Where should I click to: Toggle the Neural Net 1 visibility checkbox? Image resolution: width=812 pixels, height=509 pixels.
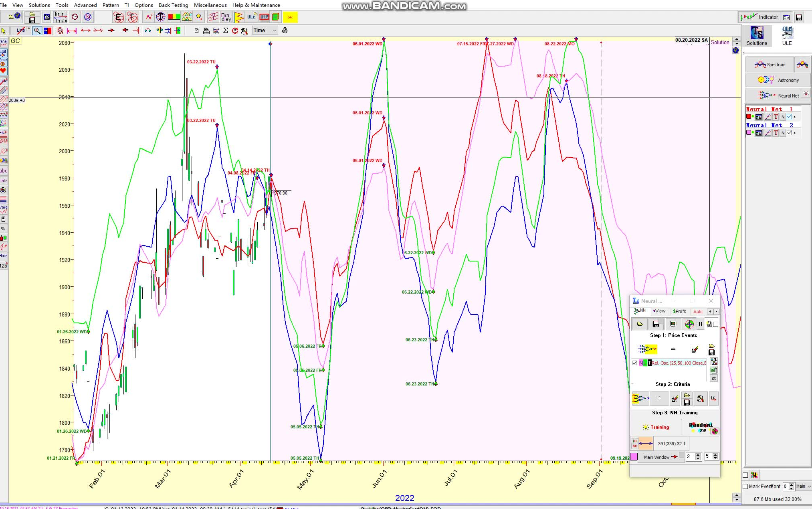[789, 117]
